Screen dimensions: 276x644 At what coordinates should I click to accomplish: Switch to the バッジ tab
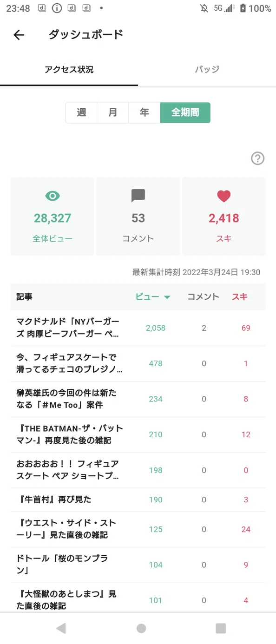(x=207, y=69)
